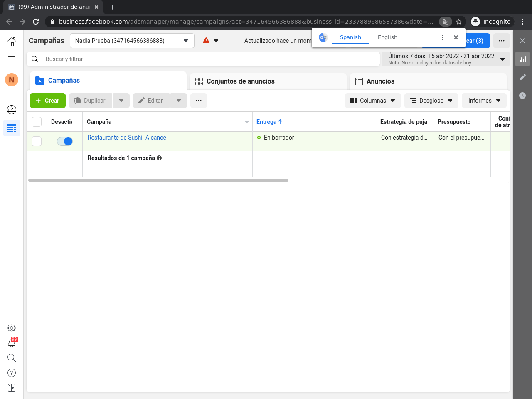Open the date range selector

click(x=446, y=59)
